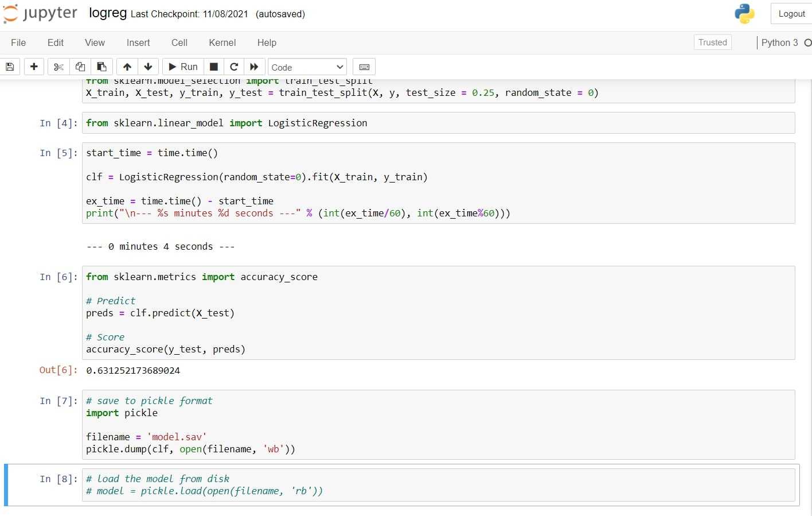Screen dimensions: 812x516
Task: Click the save and checkpoint icon
Action: (x=10, y=67)
